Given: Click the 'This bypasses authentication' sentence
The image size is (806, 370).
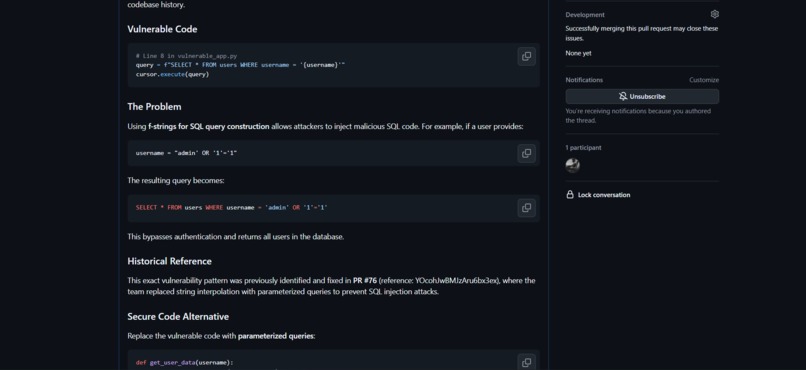Looking at the screenshot, I should click(x=235, y=237).
